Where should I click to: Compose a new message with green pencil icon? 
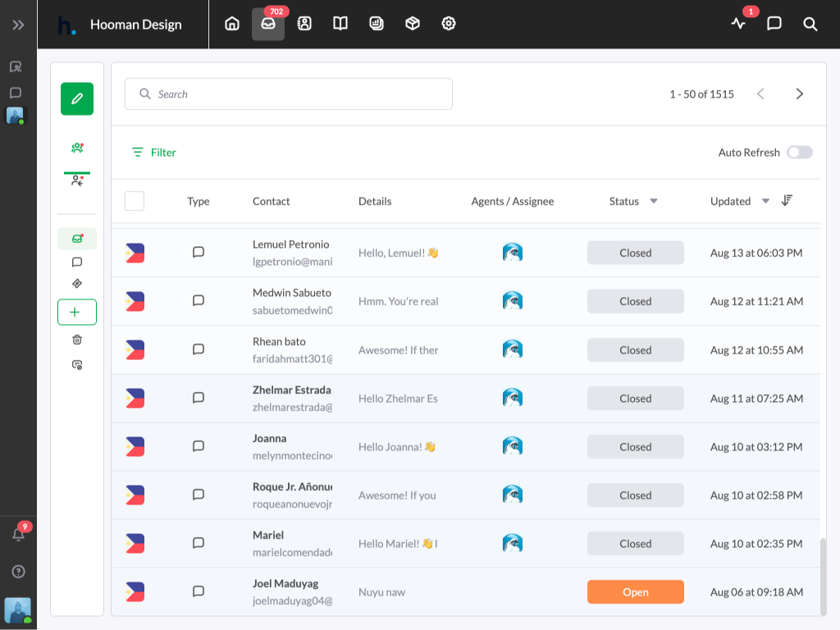[76, 98]
